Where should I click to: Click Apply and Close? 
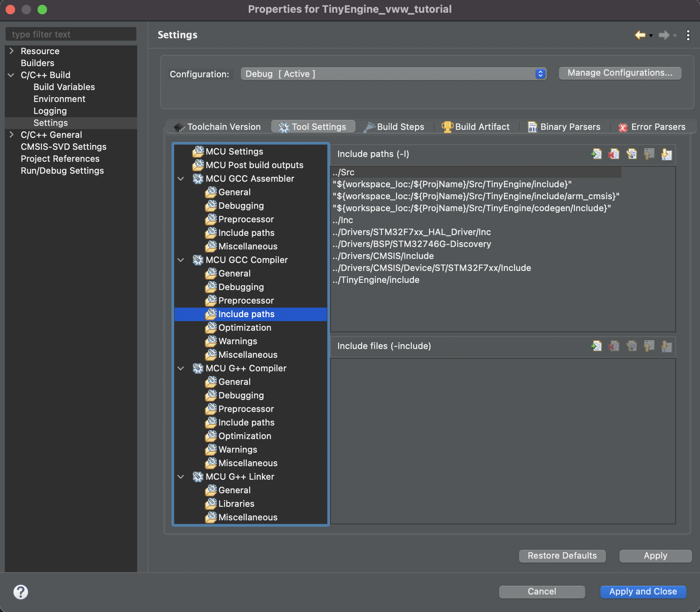pyautogui.click(x=643, y=592)
